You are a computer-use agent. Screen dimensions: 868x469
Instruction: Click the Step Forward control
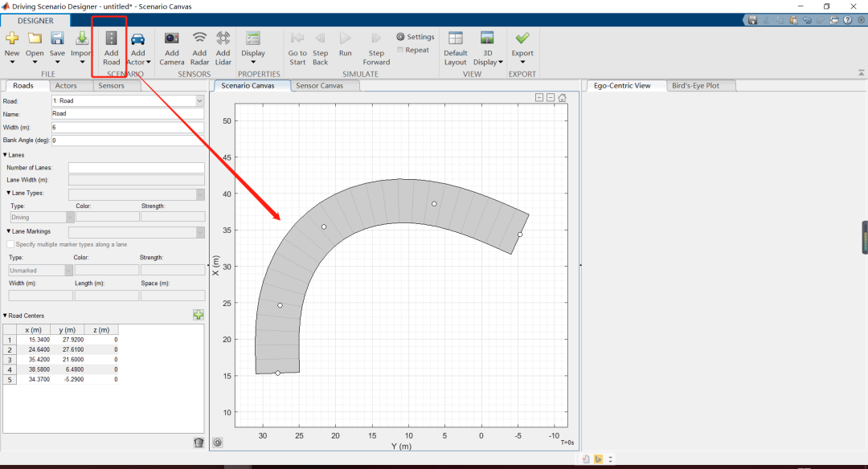click(x=376, y=38)
